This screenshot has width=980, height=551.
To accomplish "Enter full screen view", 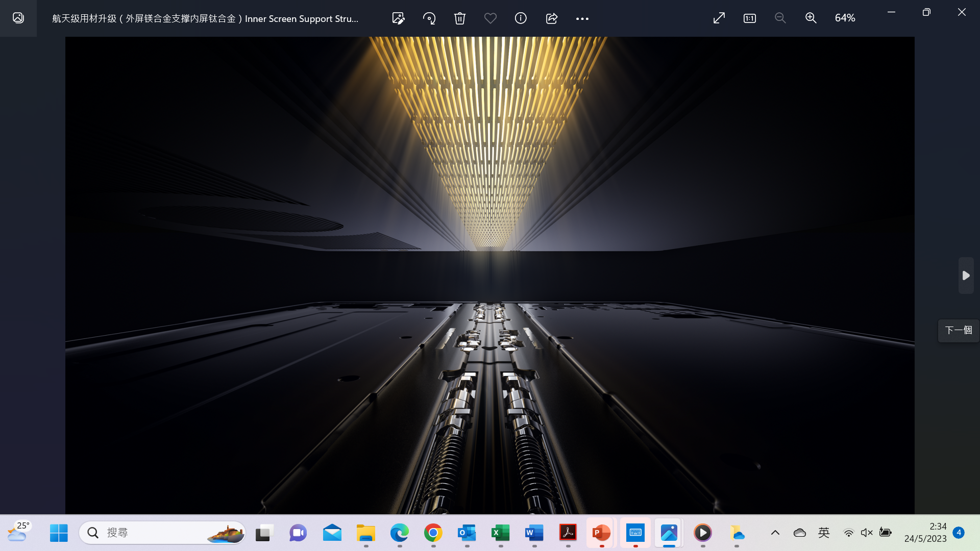I will click(x=719, y=18).
